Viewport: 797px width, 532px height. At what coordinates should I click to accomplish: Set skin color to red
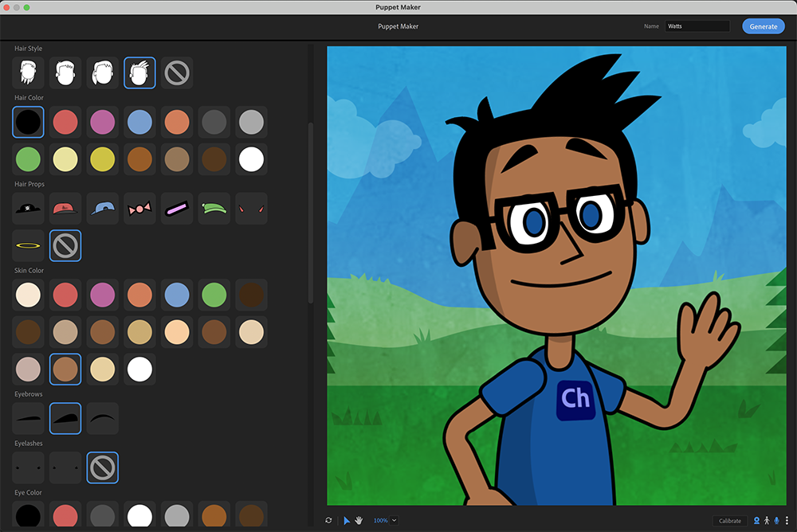[65, 295]
